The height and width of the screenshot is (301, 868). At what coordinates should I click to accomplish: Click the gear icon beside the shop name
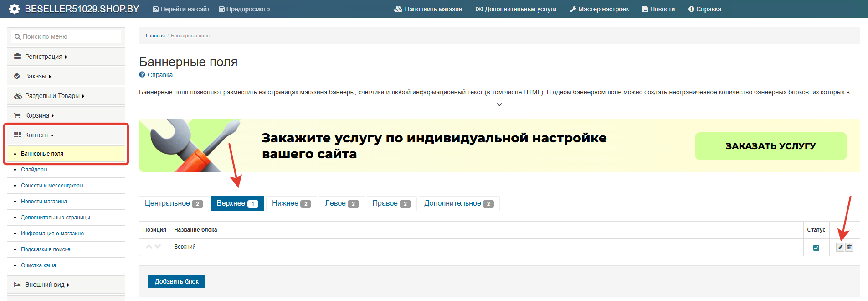pos(15,9)
